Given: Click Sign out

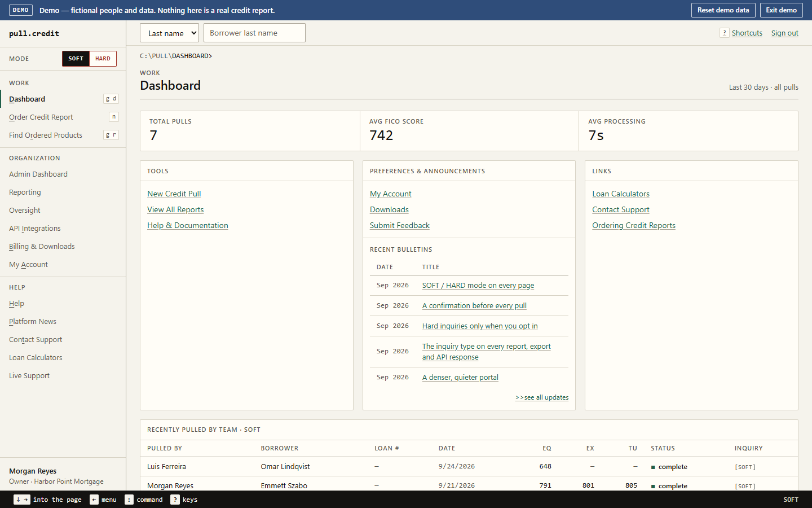Looking at the screenshot, I should click(784, 33).
